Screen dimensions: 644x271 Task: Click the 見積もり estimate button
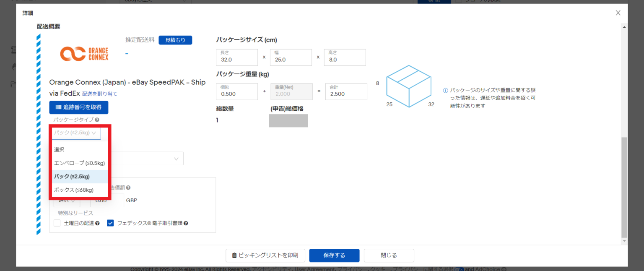click(x=175, y=40)
